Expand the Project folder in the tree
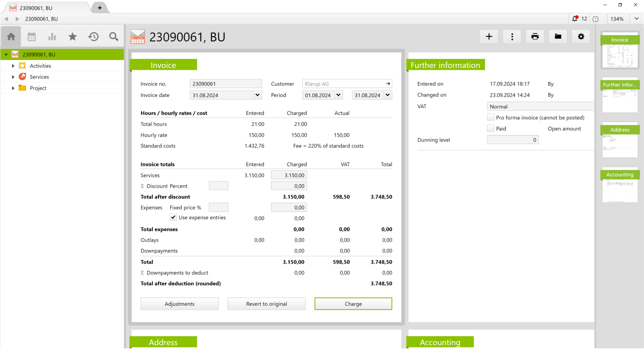This screenshot has width=644, height=349. point(13,88)
